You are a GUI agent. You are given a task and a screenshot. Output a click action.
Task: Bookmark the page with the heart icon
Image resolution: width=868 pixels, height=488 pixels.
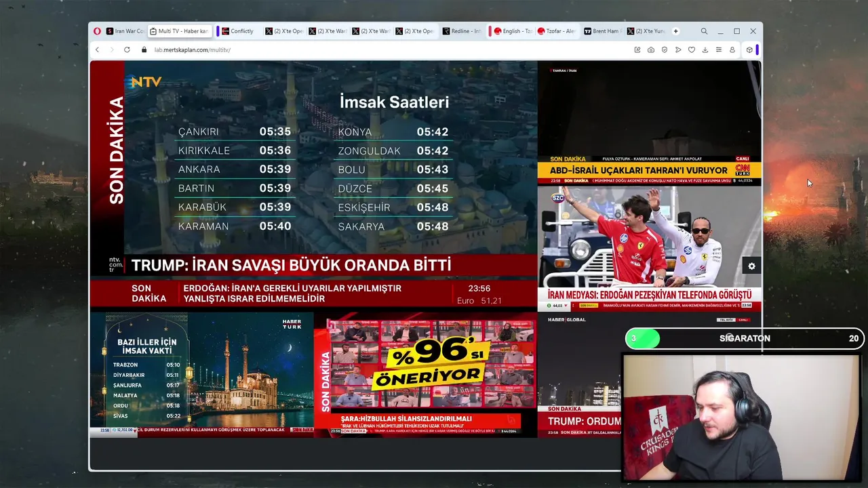[x=692, y=49]
